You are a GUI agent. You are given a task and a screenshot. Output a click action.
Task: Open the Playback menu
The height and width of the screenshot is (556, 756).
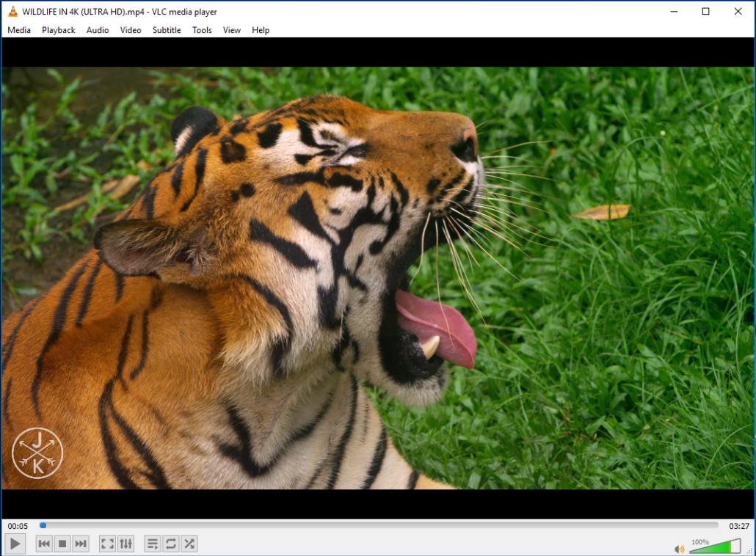point(59,30)
